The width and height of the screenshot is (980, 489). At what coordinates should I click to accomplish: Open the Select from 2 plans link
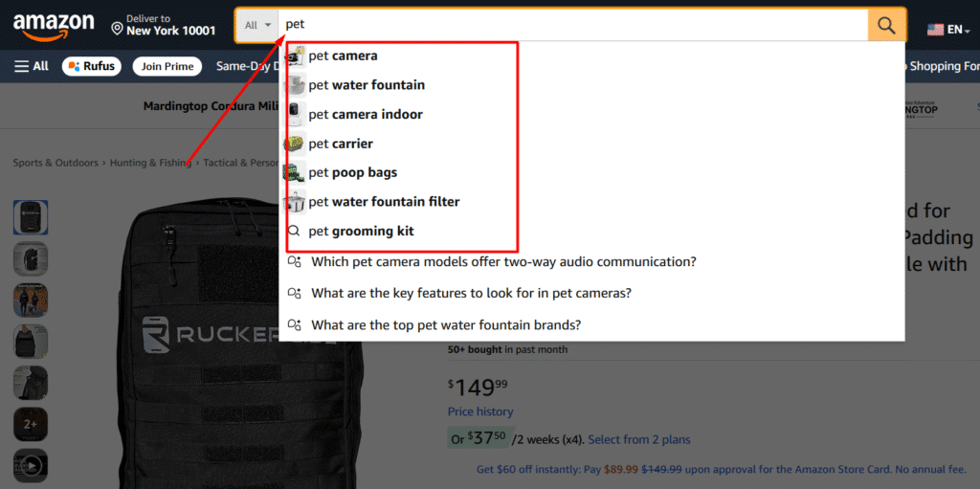coord(638,439)
